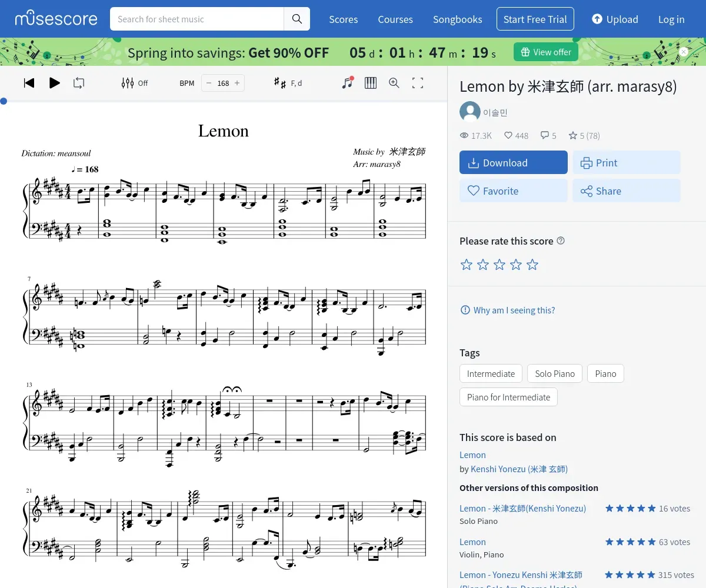Select the Piano tag
Screen dimensions: 706x588
(x=605, y=373)
